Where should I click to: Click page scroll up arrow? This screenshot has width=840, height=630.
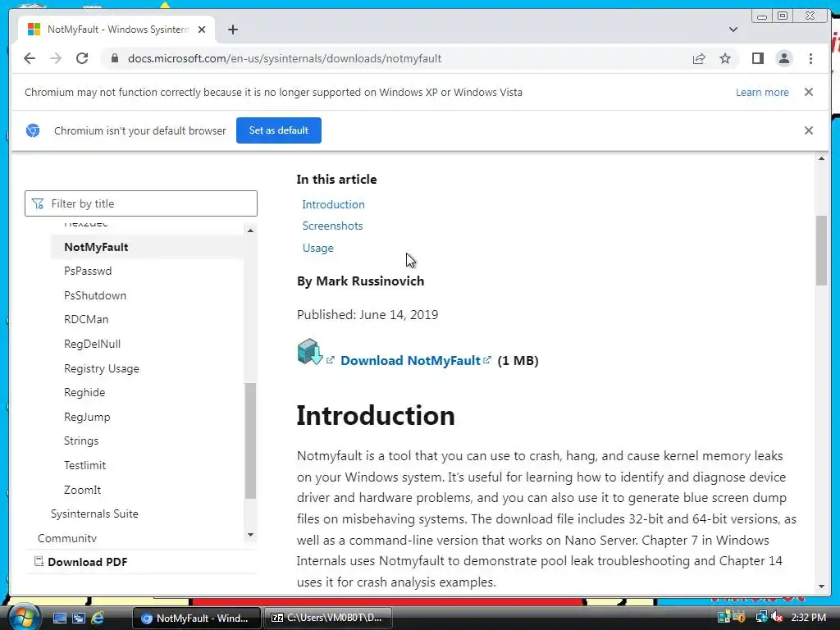[821, 158]
